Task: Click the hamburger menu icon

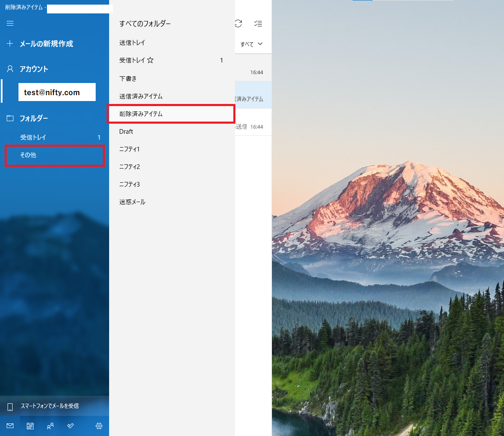Action: (10, 23)
